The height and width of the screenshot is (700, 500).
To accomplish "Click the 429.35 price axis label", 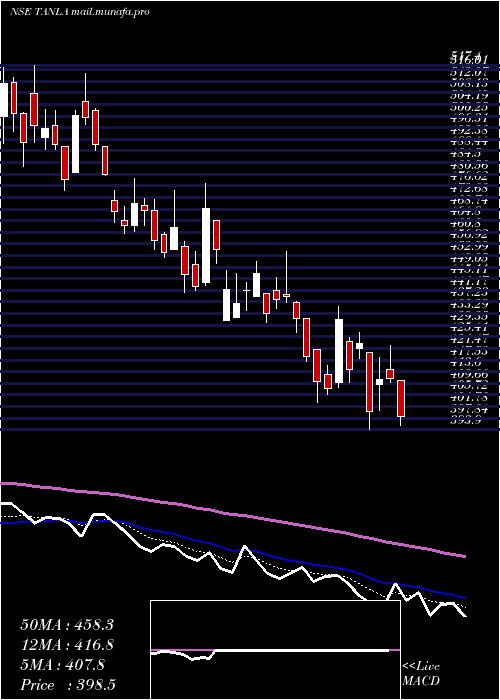I will click(469, 317).
